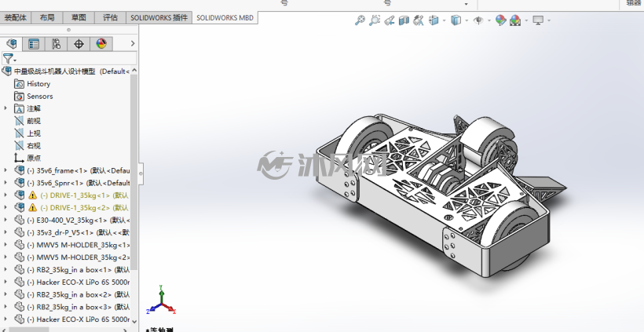Expand the RB2_35kg_in a box<3> node
This screenshot has width=644, height=332.
pos(5,307)
